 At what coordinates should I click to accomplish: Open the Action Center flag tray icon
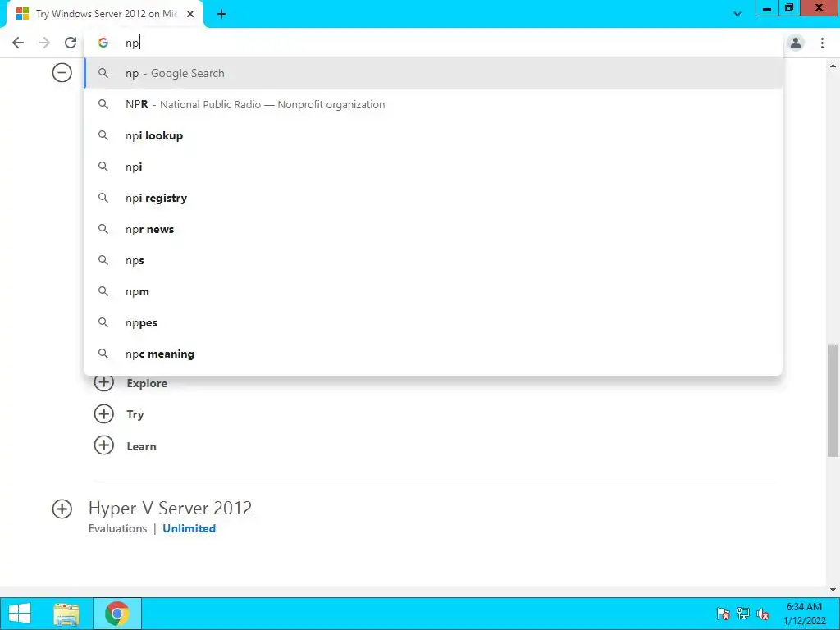pyautogui.click(x=724, y=614)
